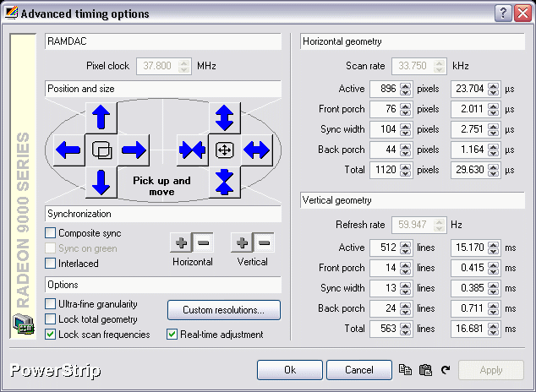Click the move-up arrow in Position
Image resolution: width=536 pixels, height=392 pixels.
tap(101, 117)
